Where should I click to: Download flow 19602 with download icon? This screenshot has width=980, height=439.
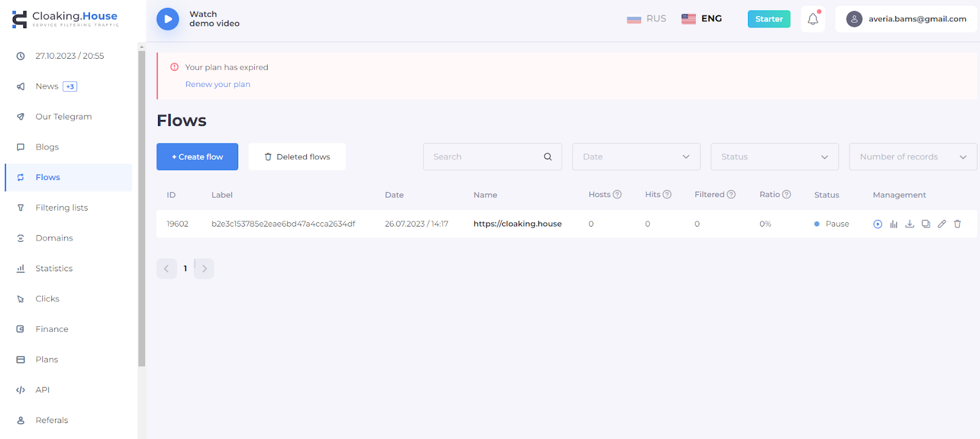(910, 224)
